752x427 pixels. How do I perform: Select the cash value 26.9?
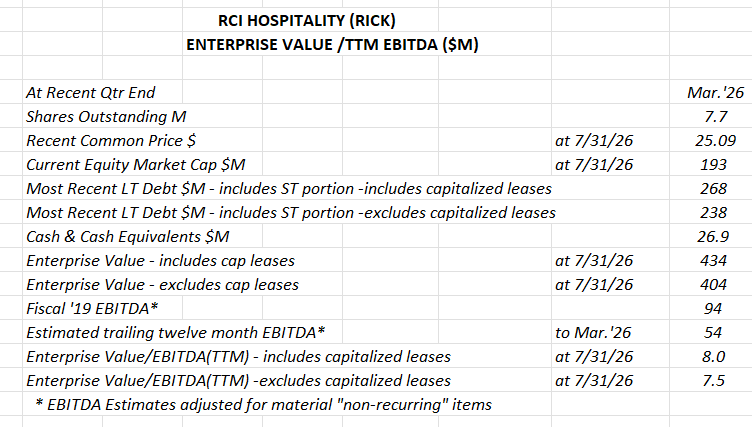coord(713,236)
